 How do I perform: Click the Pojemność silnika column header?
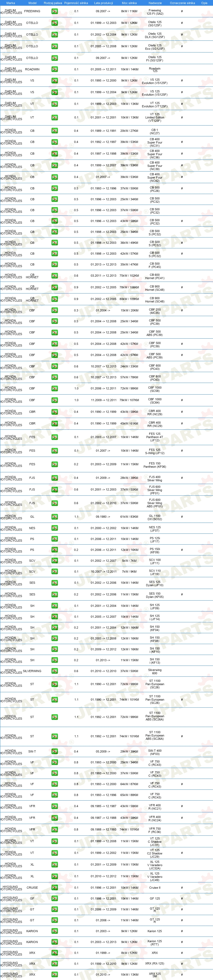(76, 3)
